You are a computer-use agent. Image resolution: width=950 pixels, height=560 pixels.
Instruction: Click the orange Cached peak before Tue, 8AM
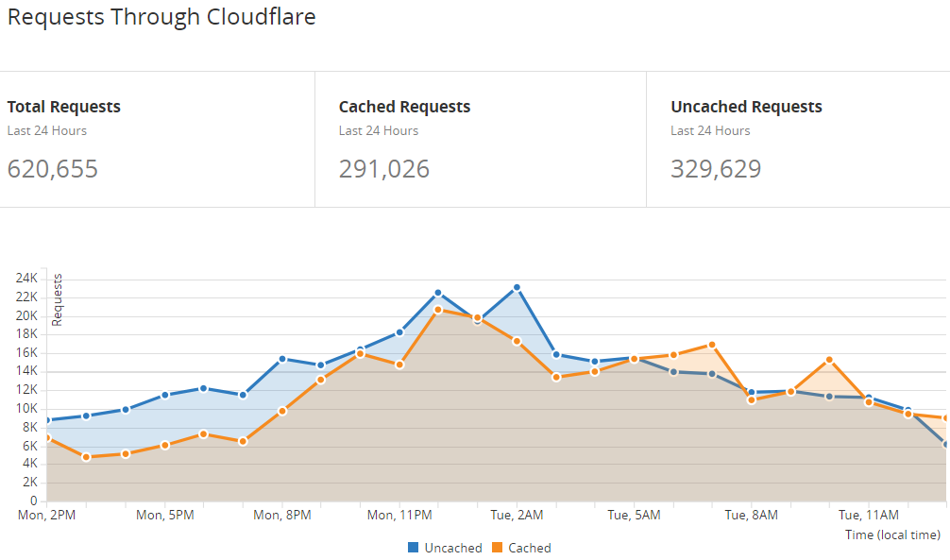coord(712,345)
